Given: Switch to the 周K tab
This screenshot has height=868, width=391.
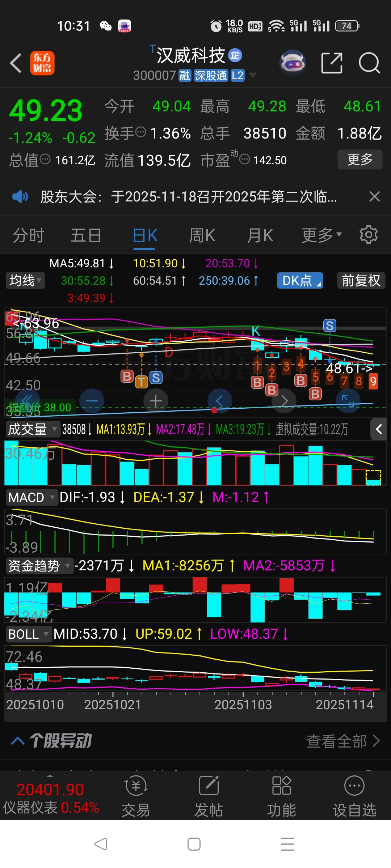Looking at the screenshot, I should coord(202,235).
